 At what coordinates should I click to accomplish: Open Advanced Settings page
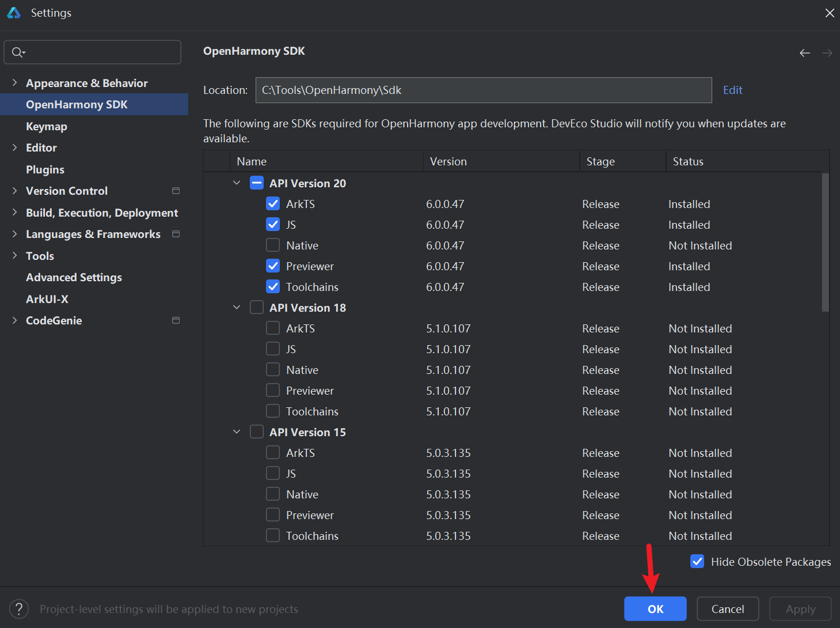[x=74, y=277]
